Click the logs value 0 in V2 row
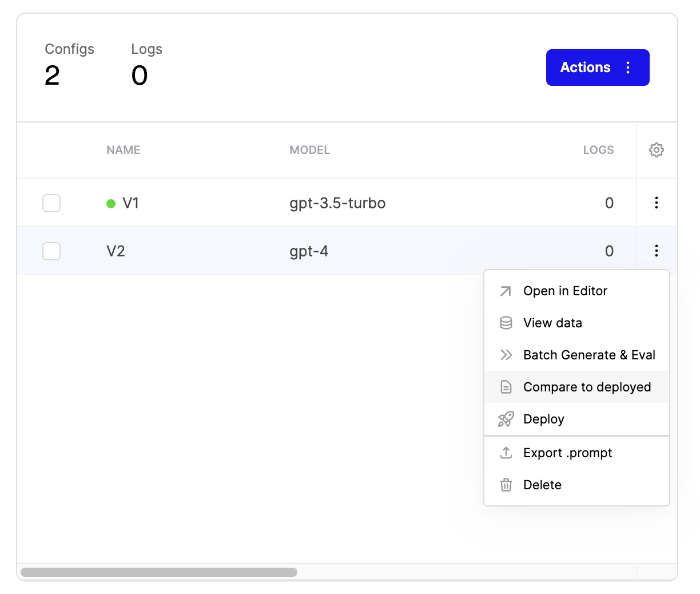The width and height of the screenshot is (700, 594). (610, 251)
